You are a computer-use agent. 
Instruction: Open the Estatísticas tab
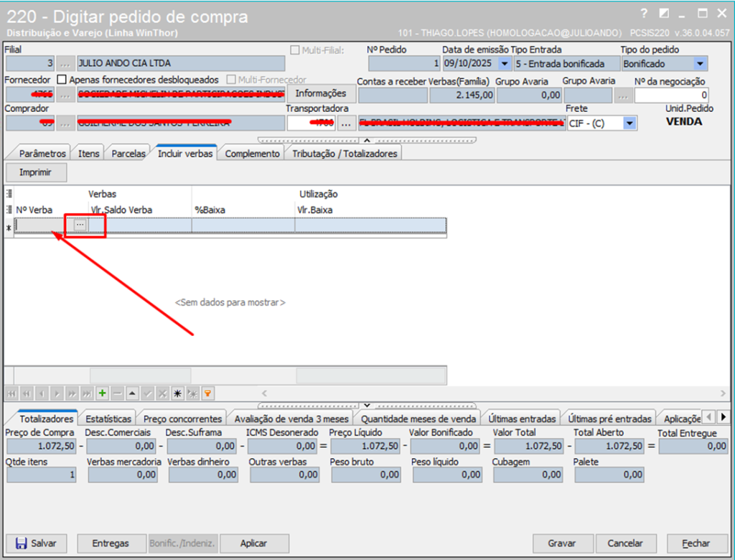[108, 419]
